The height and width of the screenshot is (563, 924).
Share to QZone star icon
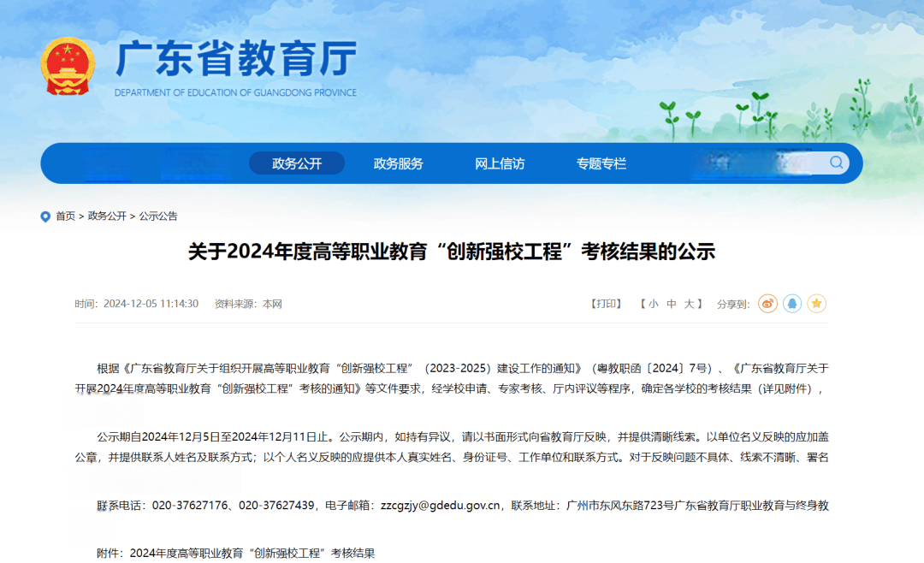tap(817, 304)
